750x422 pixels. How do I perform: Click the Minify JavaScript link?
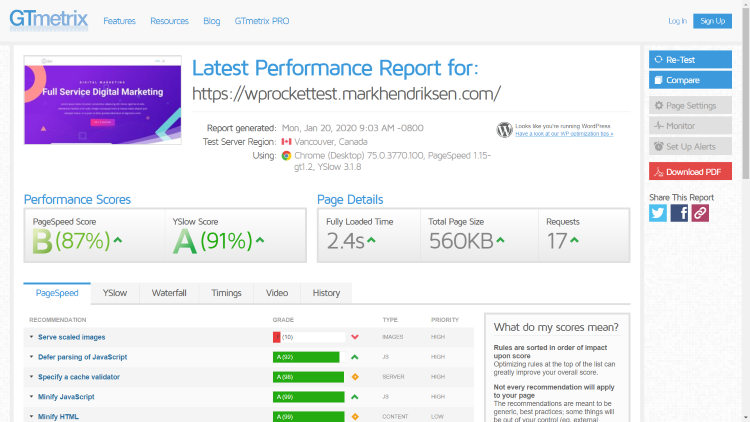click(66, 397)
